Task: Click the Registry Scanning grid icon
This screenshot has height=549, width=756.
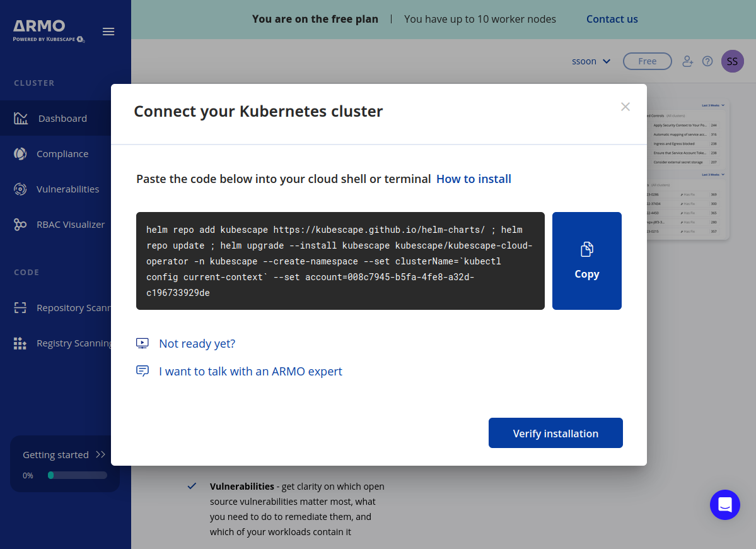Action: coord(20,343)
